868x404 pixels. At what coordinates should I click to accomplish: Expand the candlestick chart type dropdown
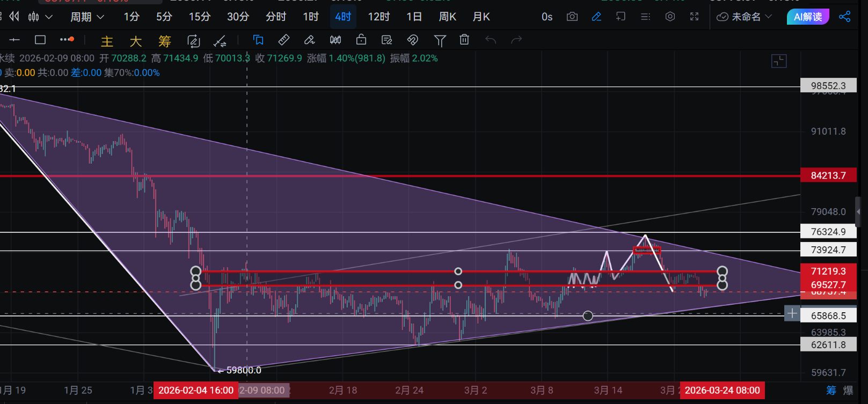[40, 17]
